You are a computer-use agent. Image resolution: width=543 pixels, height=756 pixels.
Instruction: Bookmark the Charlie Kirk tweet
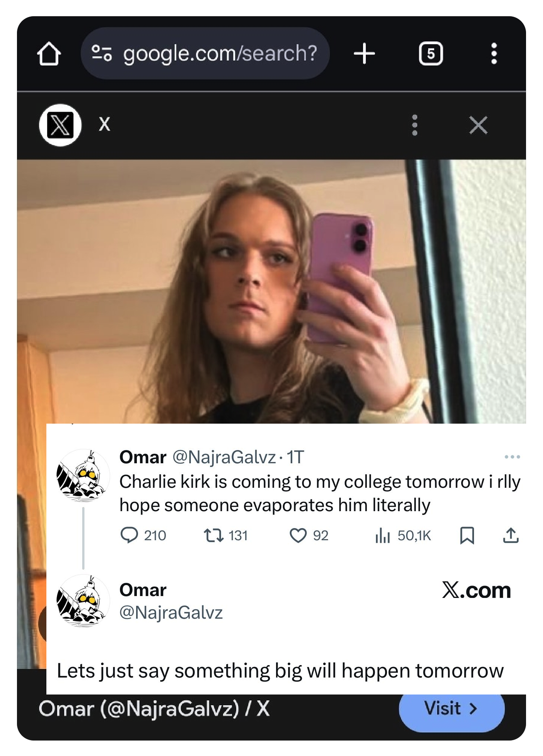[467, 535]
